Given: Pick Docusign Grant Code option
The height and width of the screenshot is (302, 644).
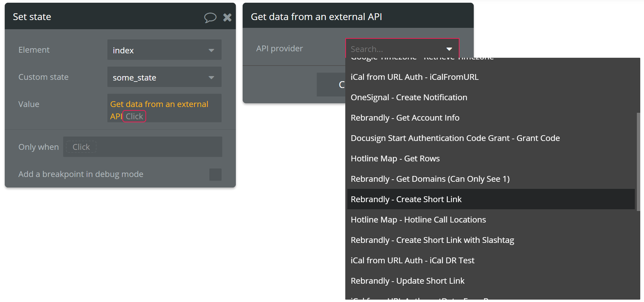Looking at the screenshot, I should coord(455,138).
